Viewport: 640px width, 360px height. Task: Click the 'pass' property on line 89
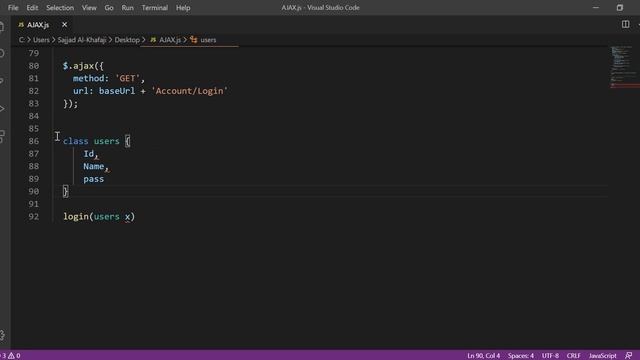(x=93, y=179)
